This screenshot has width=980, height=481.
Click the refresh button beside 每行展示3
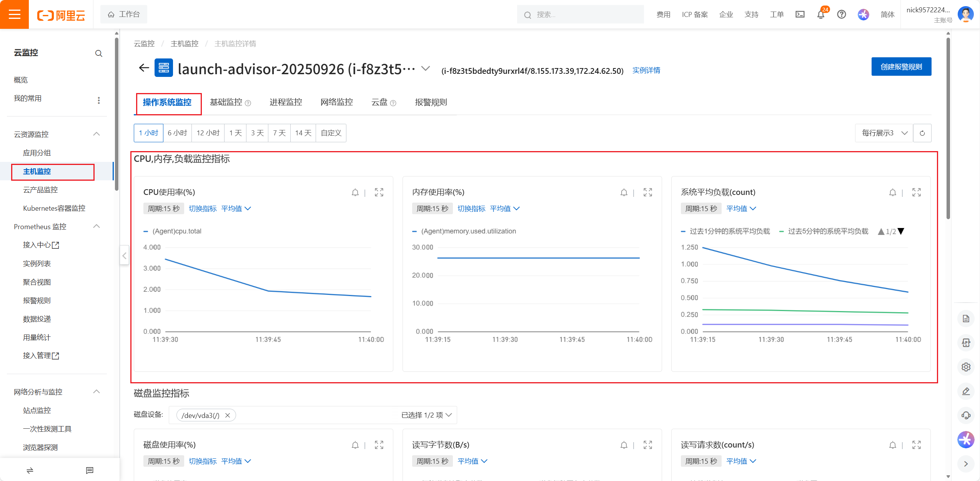[922, 133]
